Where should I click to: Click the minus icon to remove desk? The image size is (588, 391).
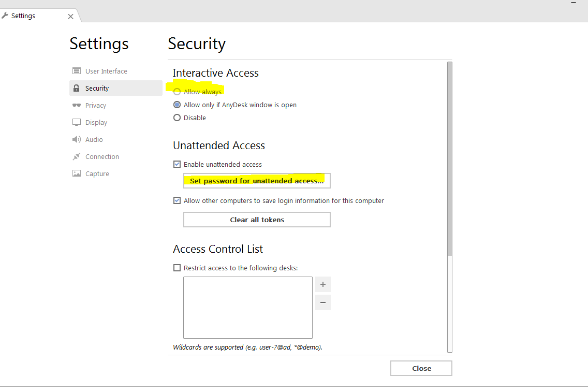click(323, 302)
